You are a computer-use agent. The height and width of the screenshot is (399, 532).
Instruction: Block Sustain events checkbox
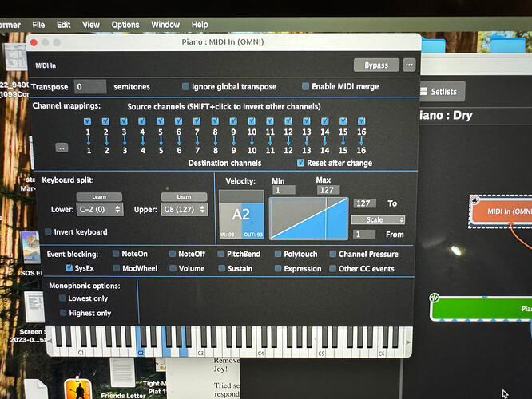point(221,268)
